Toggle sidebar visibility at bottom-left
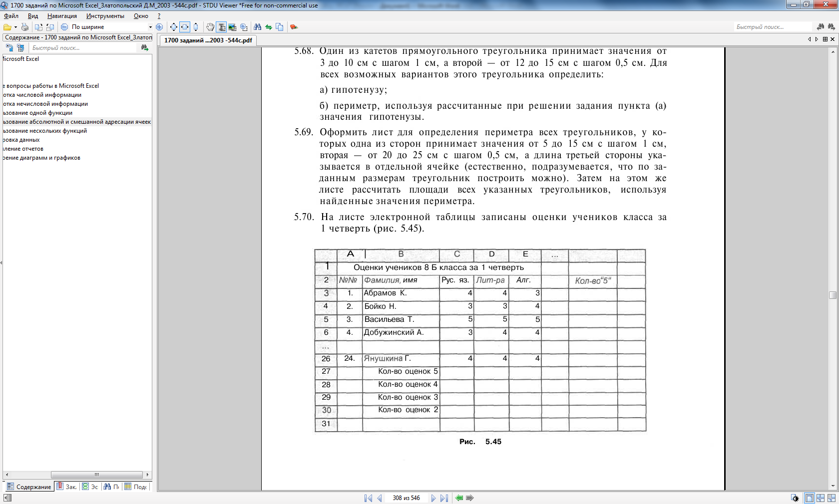This screenshot has width=839, height=504. click(x=7, y=498)
